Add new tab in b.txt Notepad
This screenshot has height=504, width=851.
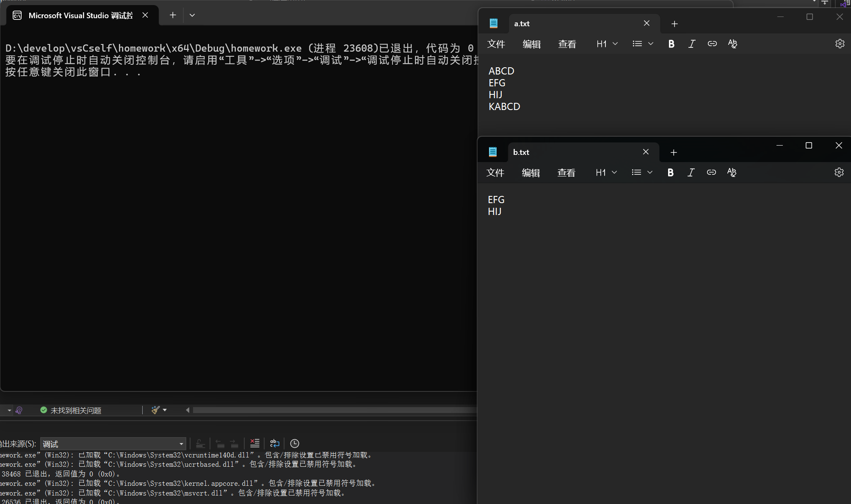(674, 152)
